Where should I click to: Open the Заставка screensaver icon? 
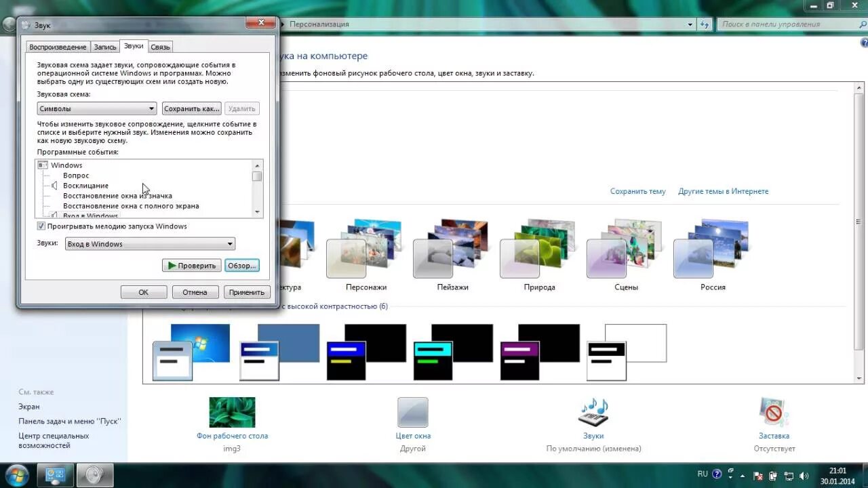coord(774,412)
